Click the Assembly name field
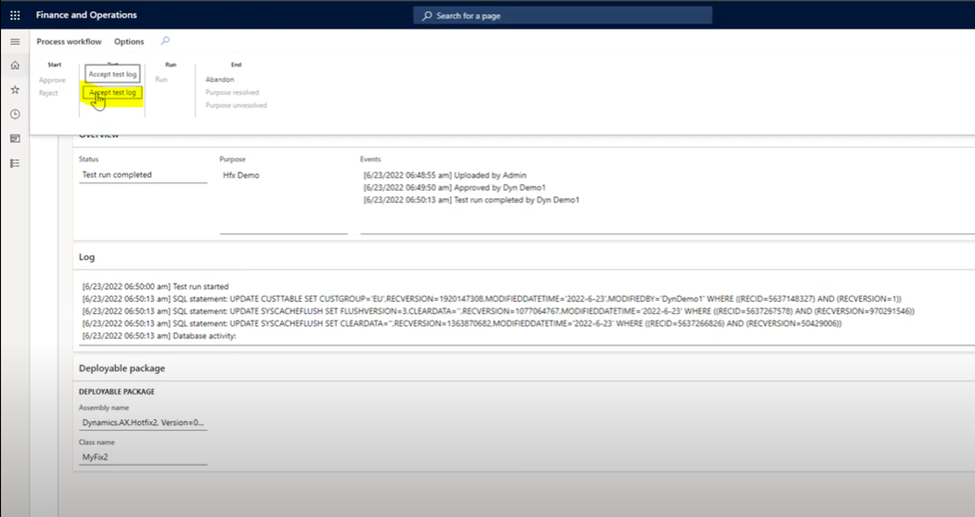The width and height of the screenshot is (975, 517). (x=143, y=422)
